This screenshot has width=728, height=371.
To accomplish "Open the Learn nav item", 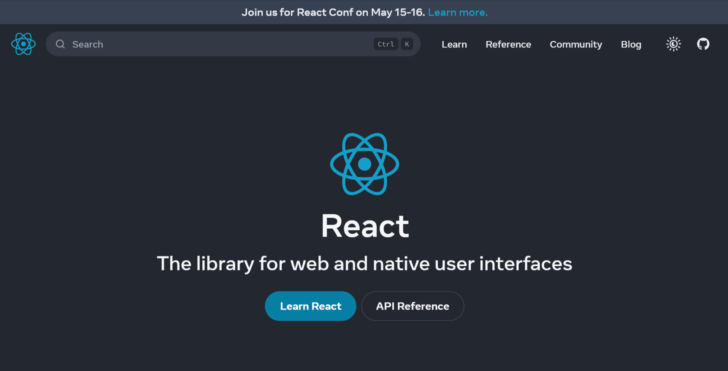I will (x=454, y=45).
